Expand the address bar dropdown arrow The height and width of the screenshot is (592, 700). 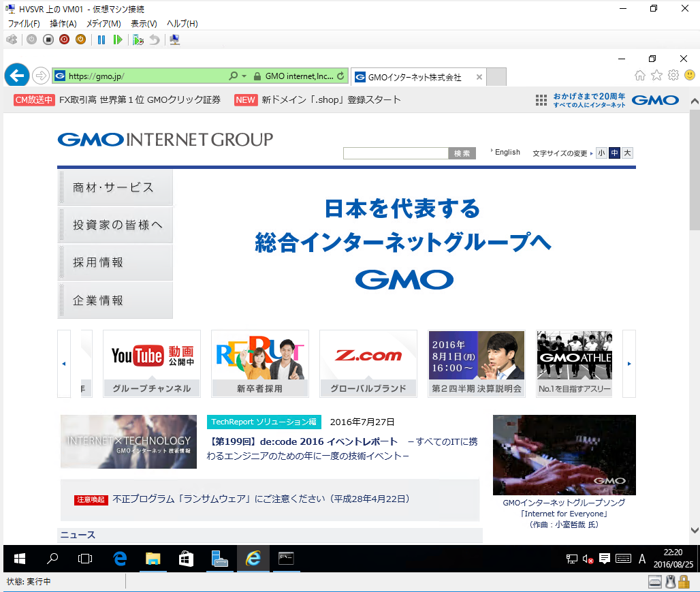pyautogui.click(x=244, y=76)
